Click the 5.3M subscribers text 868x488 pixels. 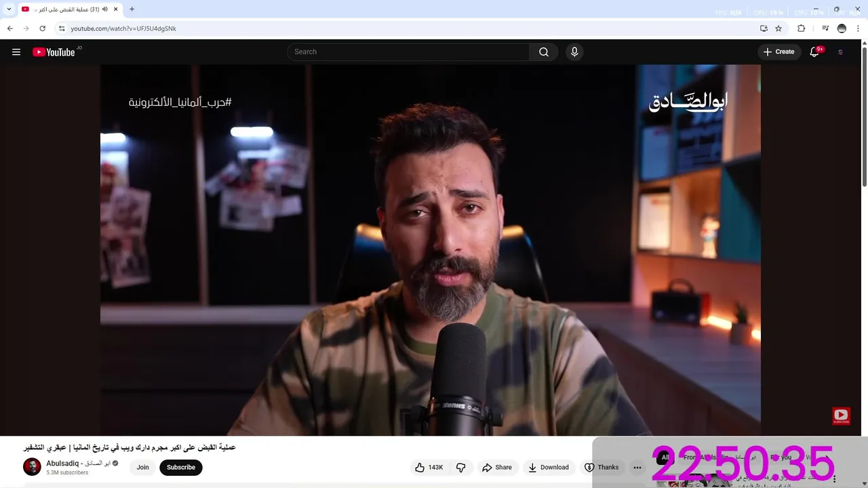click(x=67, y=472)
